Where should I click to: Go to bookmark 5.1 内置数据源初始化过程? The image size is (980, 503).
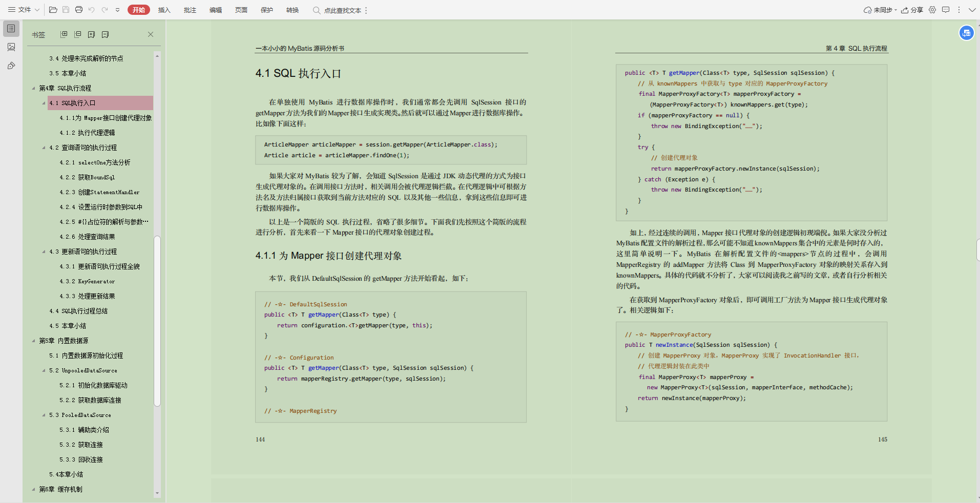86,355
